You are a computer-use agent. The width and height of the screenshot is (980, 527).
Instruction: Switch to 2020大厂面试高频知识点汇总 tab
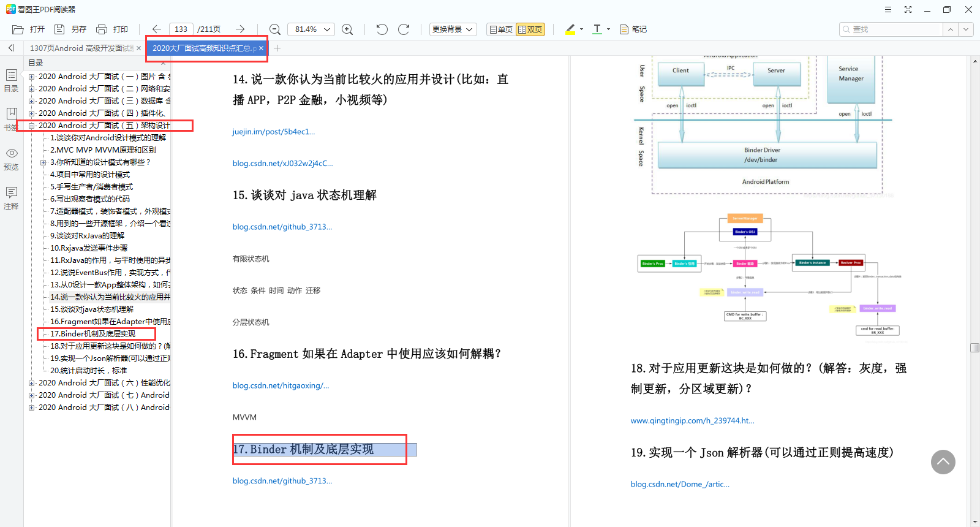(204, 48)
